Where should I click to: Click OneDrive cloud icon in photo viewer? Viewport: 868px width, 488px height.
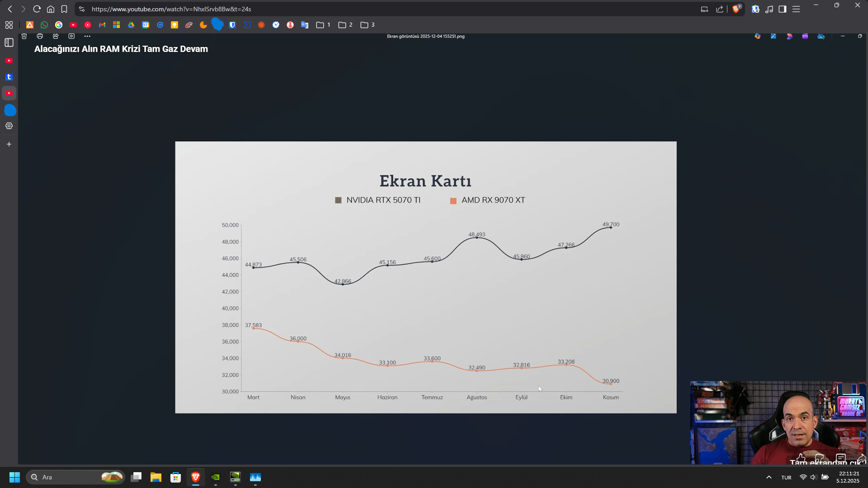(821, 36)
